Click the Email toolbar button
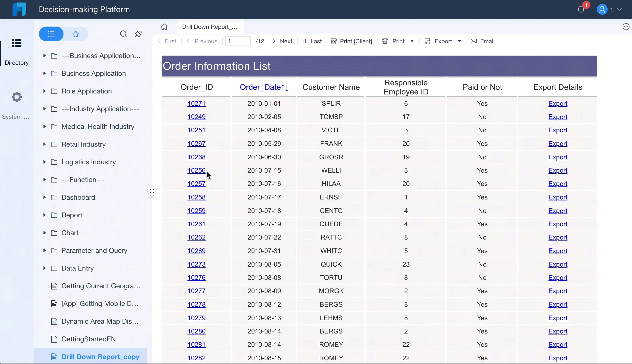Screen dimensions: 632x364 (482, 41)
